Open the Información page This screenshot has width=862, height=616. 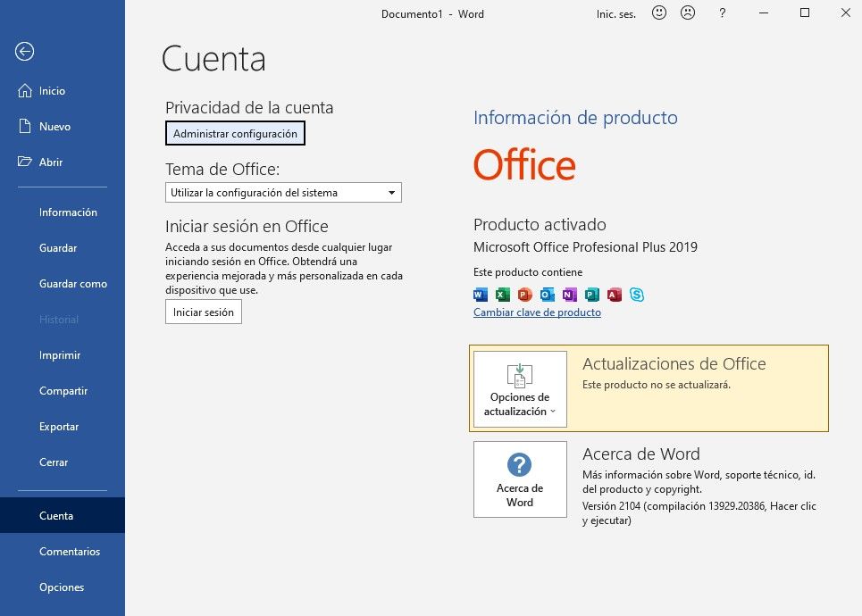click(68, 212)
